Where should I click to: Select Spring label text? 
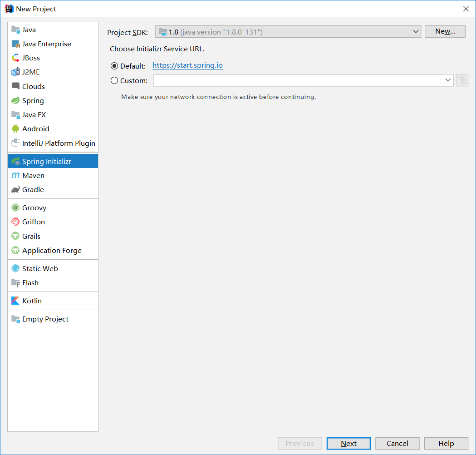33,101
